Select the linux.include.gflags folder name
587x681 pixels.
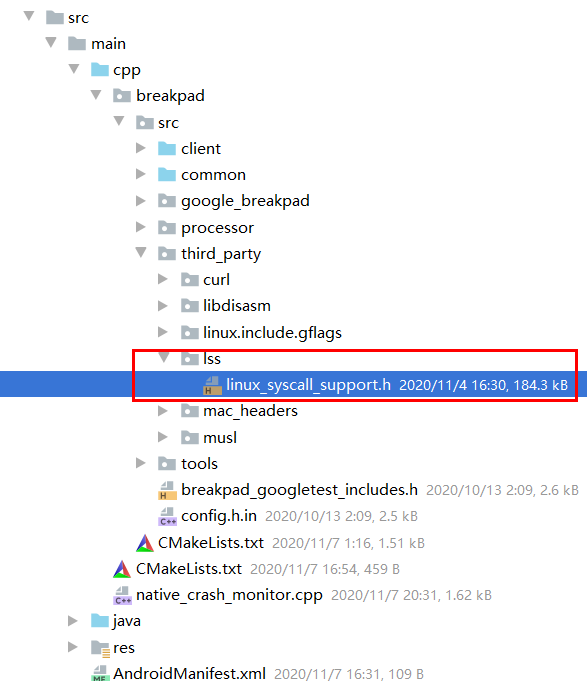(272, 333)
